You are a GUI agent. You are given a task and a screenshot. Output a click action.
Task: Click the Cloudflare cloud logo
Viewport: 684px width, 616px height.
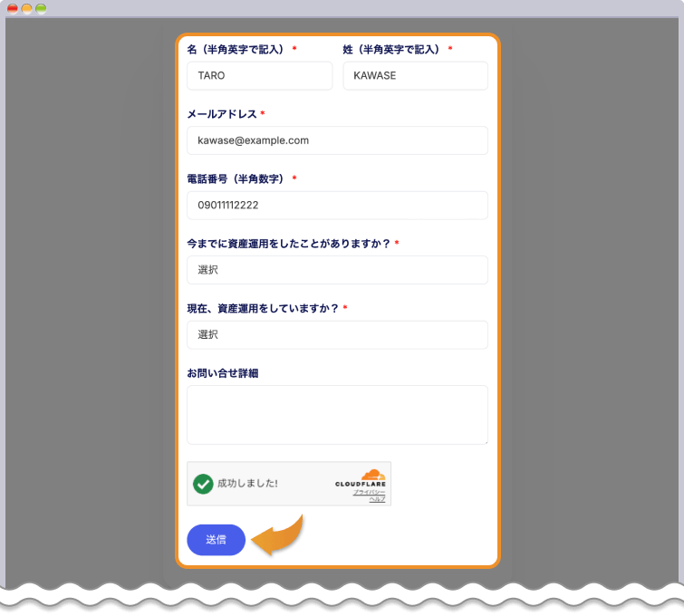pos(373,475)
